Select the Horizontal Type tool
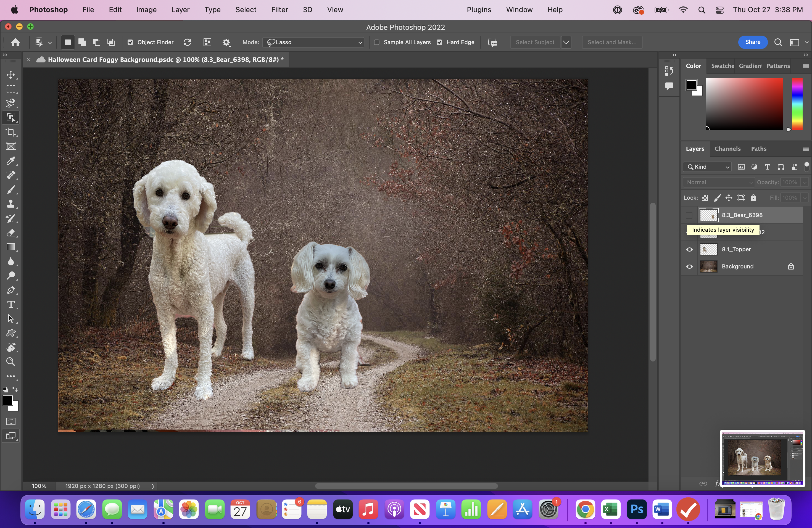Screen dimensions: 812x528 click(11, 305)
